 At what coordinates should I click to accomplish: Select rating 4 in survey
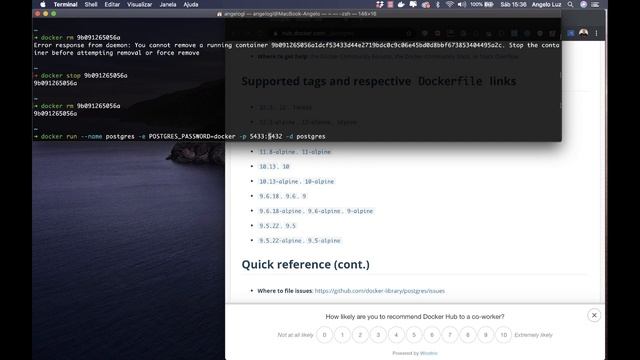point(396,335)
